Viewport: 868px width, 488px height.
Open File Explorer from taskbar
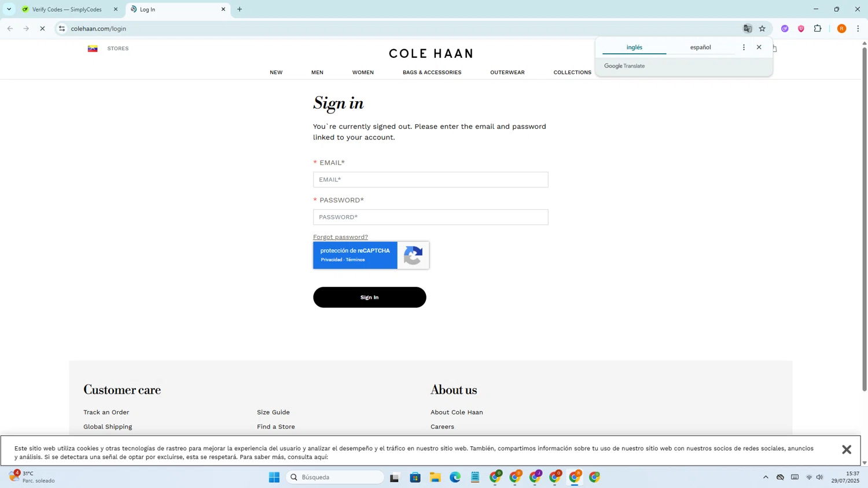coord(435,477)
